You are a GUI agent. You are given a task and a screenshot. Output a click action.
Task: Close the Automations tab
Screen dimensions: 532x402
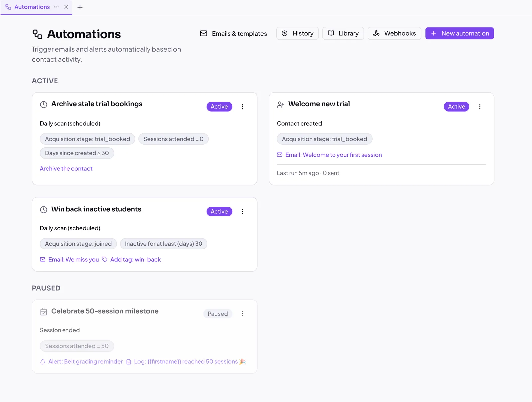point(66,7)
